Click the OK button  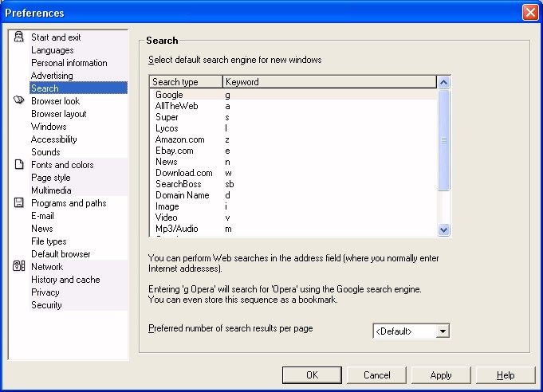click(x=312, y=375)
